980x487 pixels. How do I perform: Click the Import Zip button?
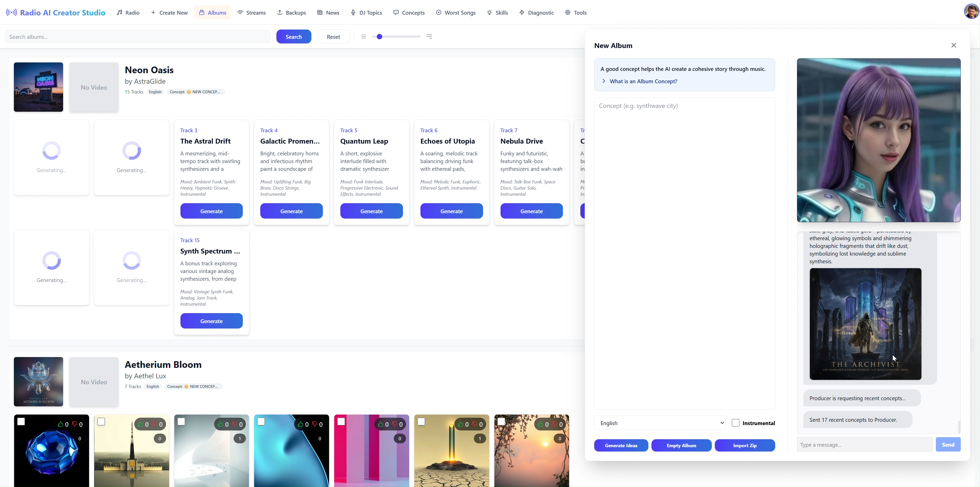click(745, 445)
